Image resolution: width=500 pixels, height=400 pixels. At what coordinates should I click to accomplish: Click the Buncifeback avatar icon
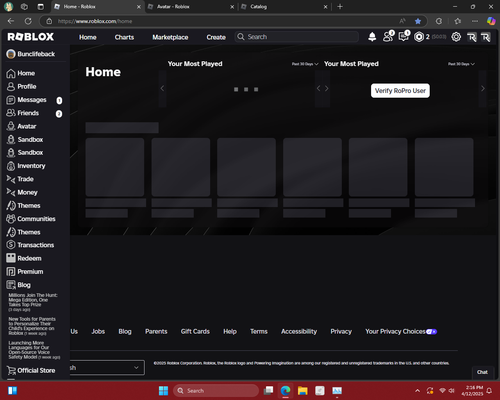(x=11, y=54)
